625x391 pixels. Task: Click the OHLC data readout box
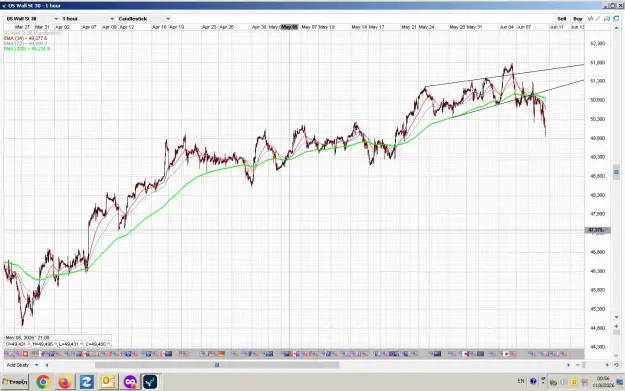tap(58, 341)
